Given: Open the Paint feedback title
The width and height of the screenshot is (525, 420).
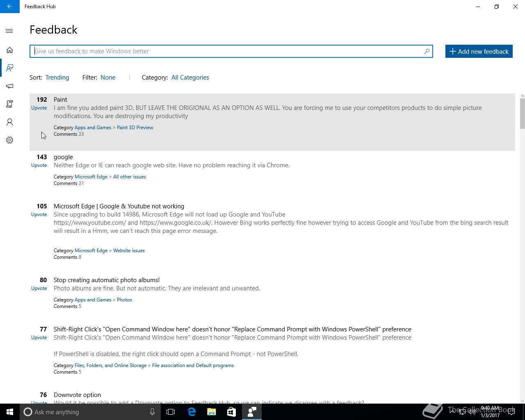Looking at the screenshot, I should pyautogui.click(x=60, y=100).
